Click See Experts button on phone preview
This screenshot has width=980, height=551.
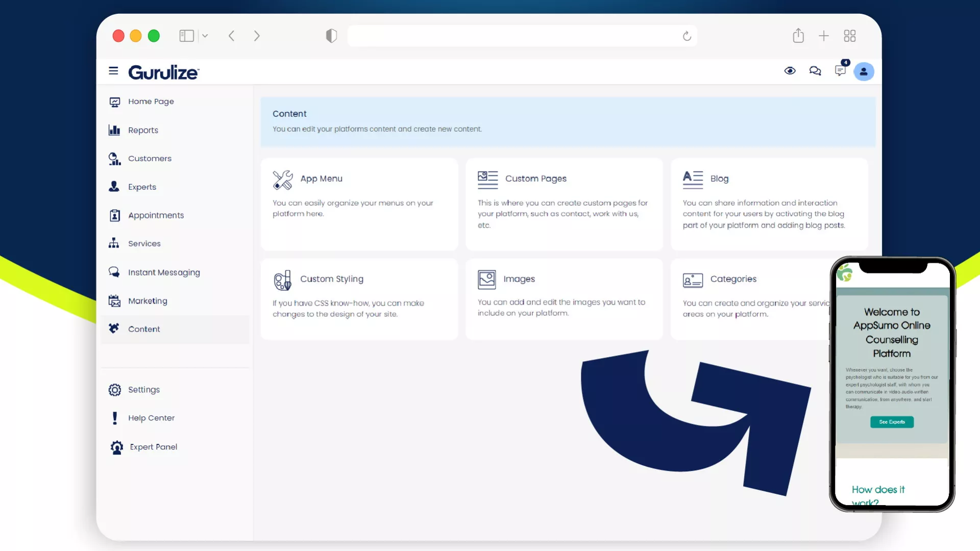pos(892,422)
